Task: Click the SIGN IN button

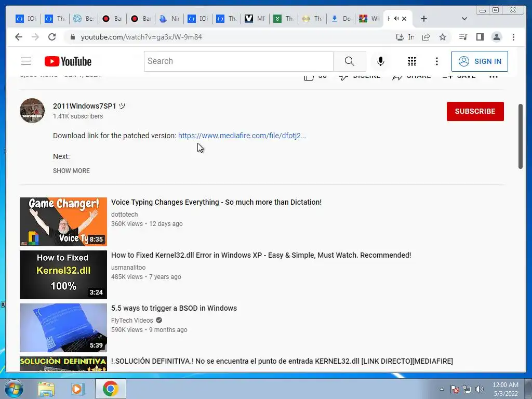Action: [x=480, y=61]
